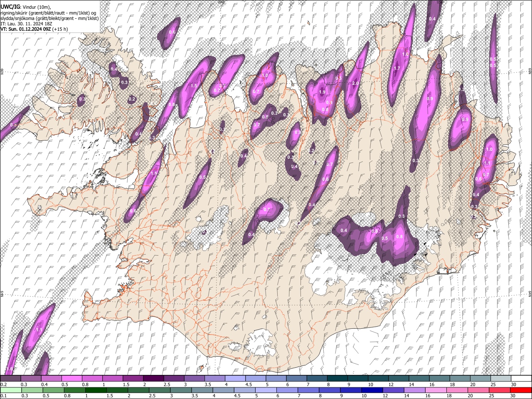Click the pale green swatch after 0.1 on rain legend
Viewport: 532px width, 399px height.
pyautogui.click(x=11, y=390)
